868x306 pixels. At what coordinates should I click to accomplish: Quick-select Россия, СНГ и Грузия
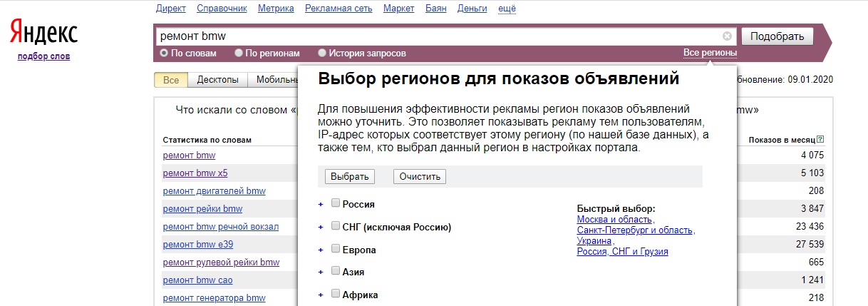coord(623,252)
